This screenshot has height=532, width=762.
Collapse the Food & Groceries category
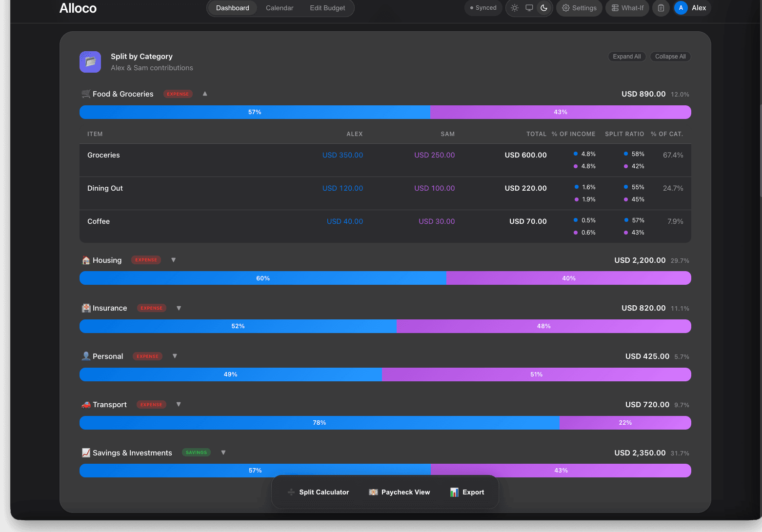point(205,94)
